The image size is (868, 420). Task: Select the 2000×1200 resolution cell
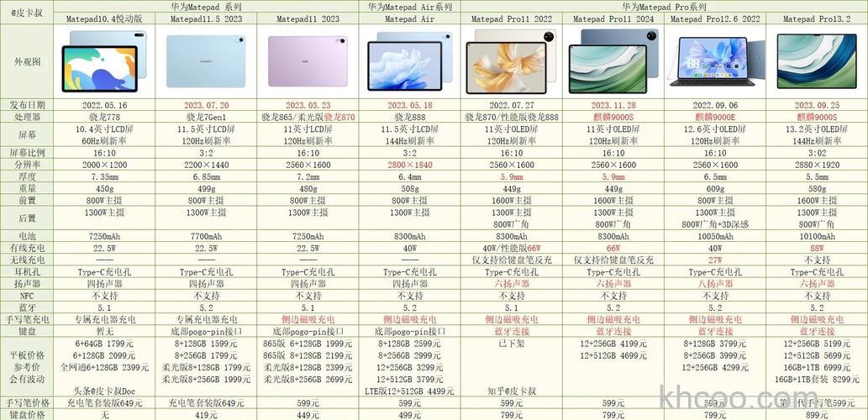click(x=104, y=165)
